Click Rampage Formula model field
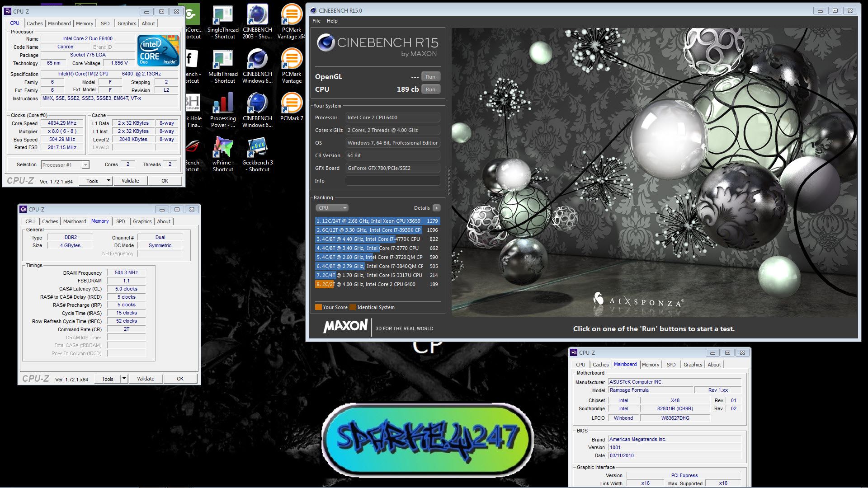This screenshot has height=488, width=868. coord(650,390)
